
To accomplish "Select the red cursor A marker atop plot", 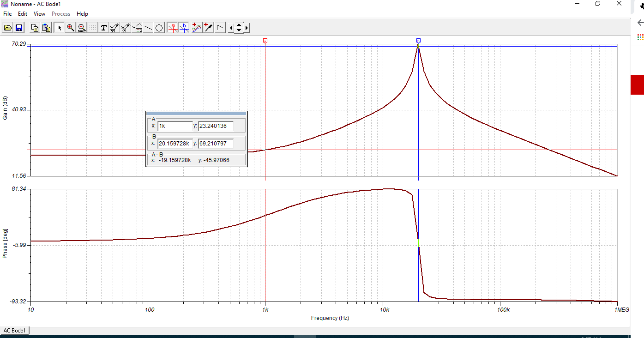I will [265, 41].
